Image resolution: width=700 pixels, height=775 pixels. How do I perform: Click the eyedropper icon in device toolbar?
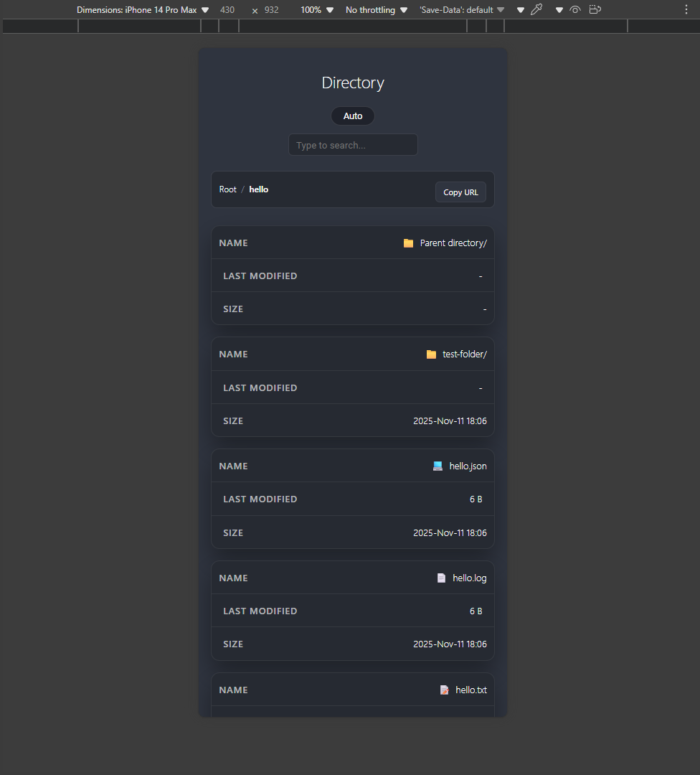point(536,10)
